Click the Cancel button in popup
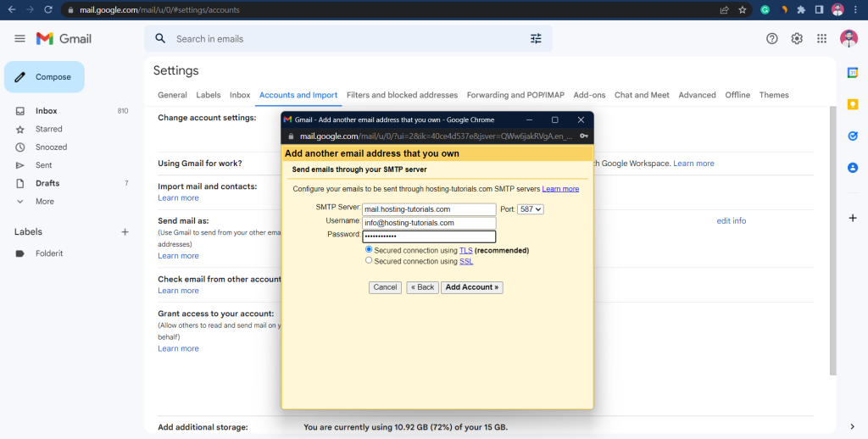This screenshot has width=868, height=439. (386, 287)
